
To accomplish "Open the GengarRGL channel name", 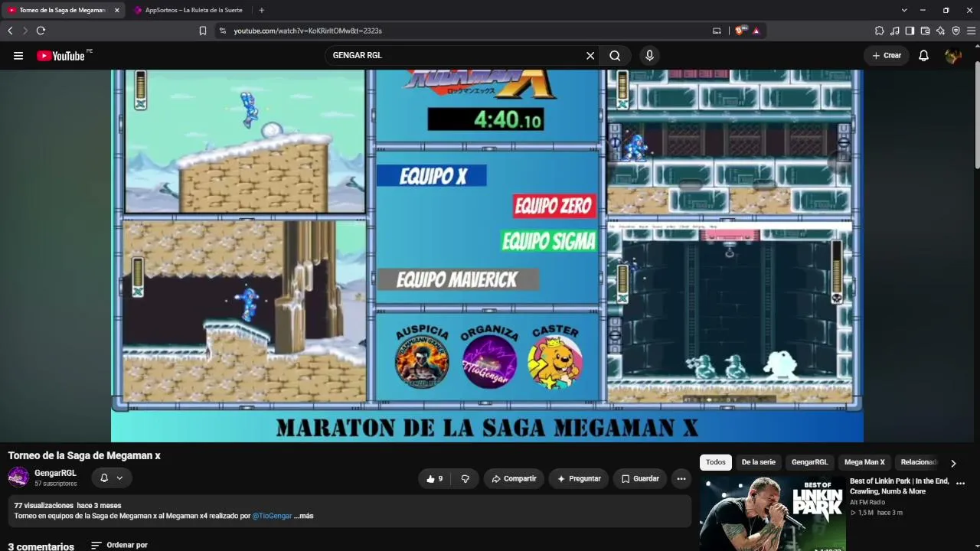I will point(55,473).
